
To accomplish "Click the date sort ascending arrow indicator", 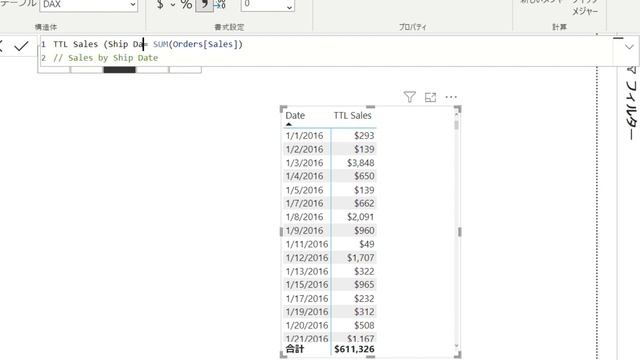I will [289, 124].
